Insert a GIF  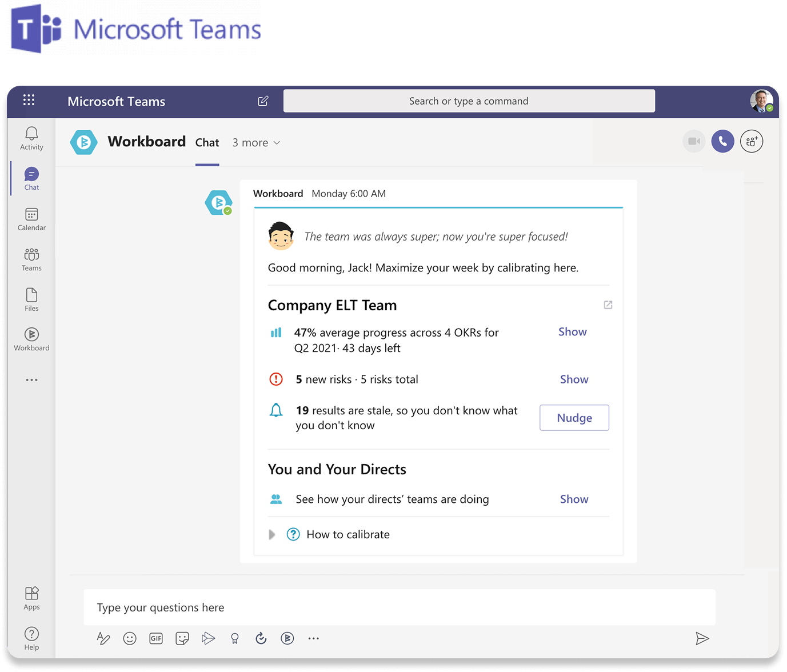(x=156, y=638)
